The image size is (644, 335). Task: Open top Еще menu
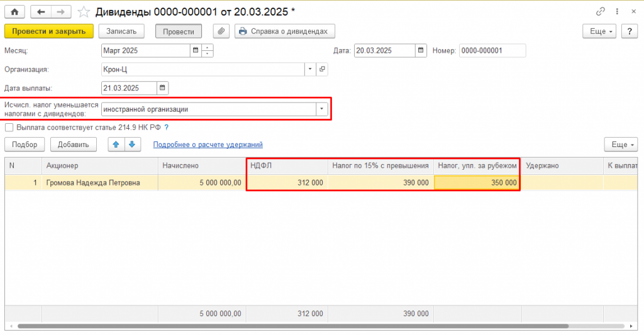[599, 31]
